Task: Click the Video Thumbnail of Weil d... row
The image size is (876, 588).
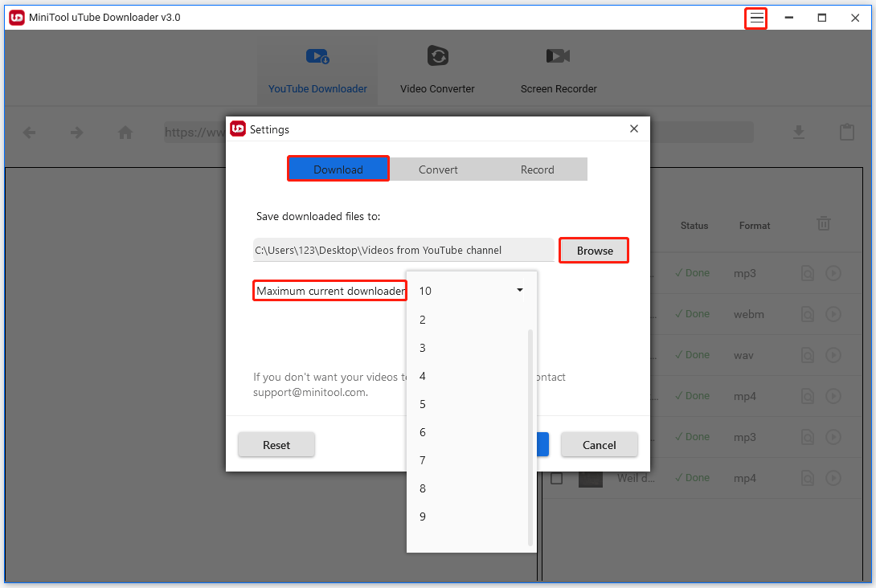Action: point(591,479)
